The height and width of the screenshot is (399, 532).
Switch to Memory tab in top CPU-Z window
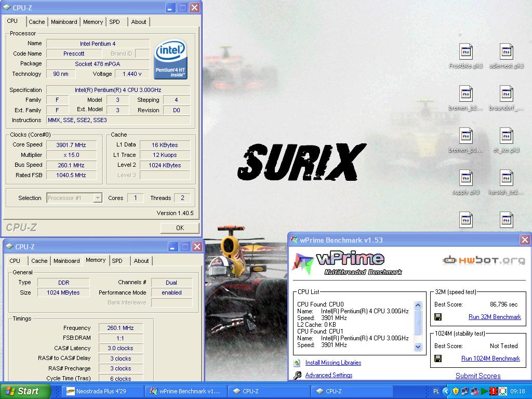pyautogui.click(x=92, y=22)
